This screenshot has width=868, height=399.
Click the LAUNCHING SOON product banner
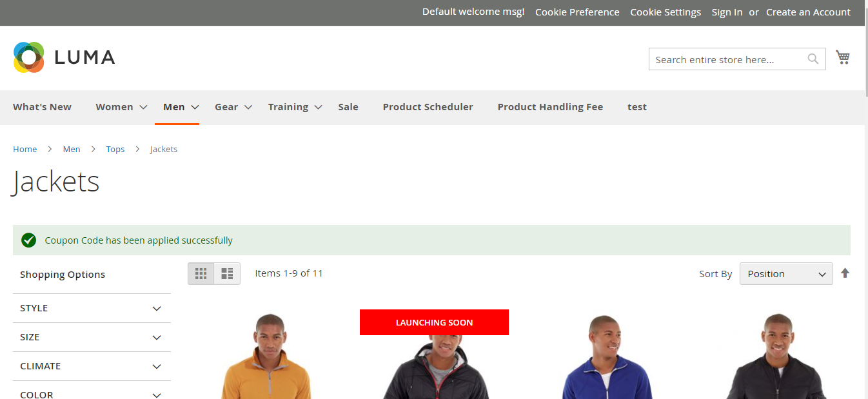[434, 322]
